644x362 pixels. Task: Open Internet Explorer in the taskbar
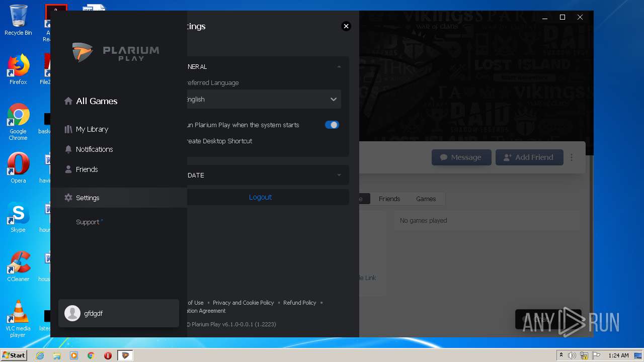pyautogui.click(x=40, y=355)
